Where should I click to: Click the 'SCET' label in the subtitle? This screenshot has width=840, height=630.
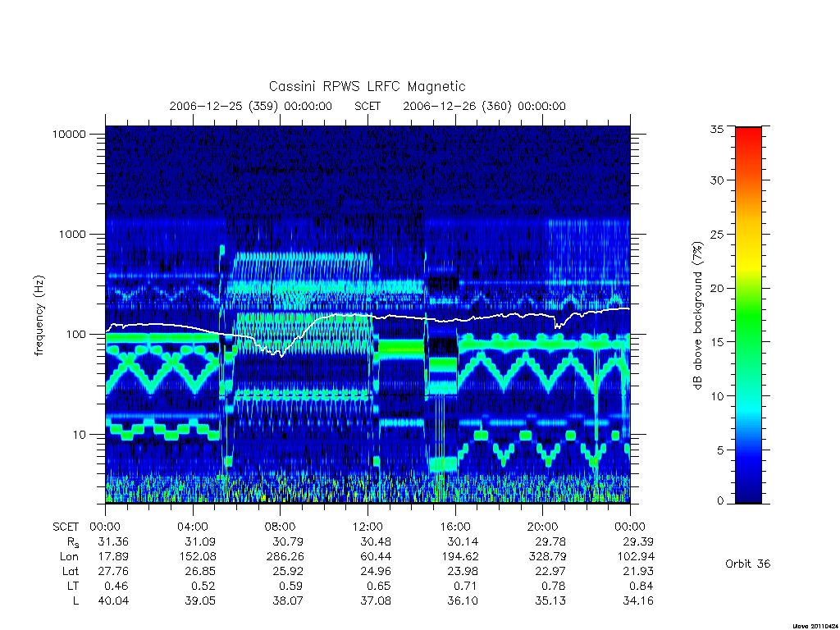(367, 106)
